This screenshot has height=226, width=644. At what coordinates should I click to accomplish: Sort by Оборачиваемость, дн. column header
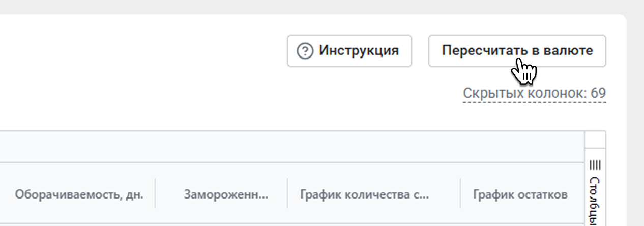79,194
